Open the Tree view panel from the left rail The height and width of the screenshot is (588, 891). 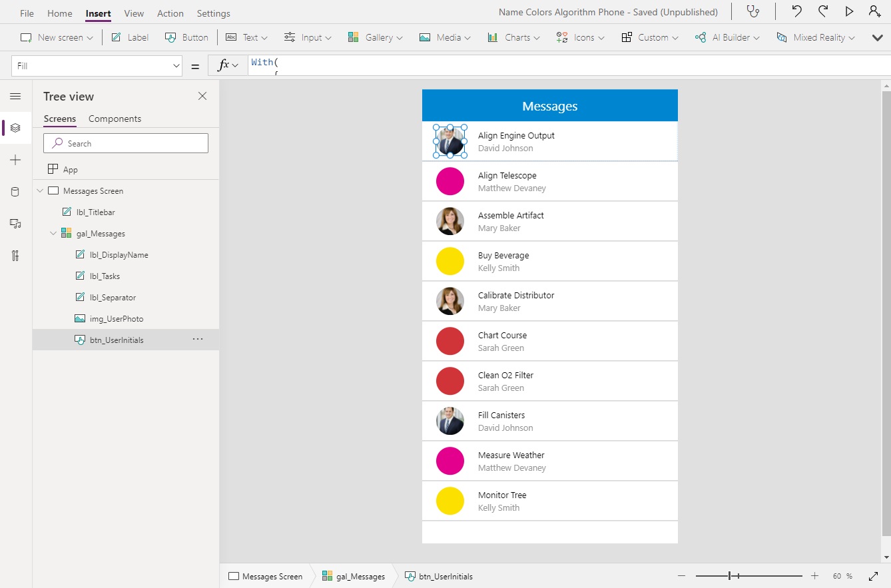pos(15,128)
